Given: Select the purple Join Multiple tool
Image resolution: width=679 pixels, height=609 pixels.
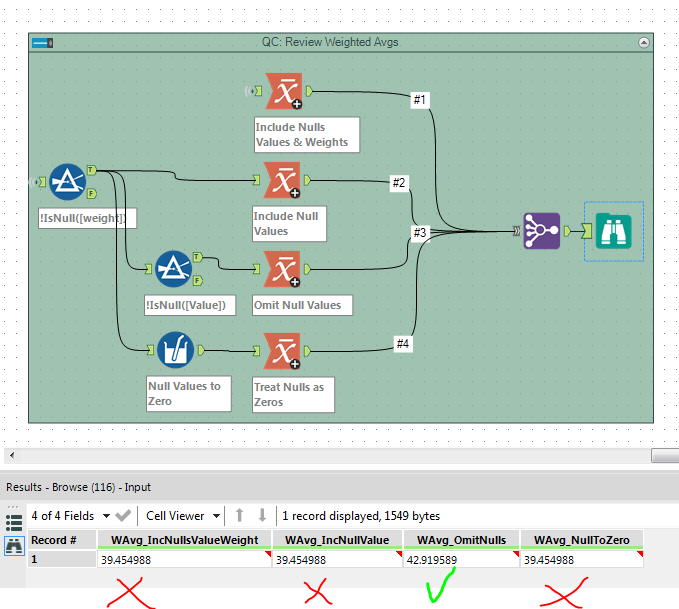Looking at the screenshot, I should (541, 231).
